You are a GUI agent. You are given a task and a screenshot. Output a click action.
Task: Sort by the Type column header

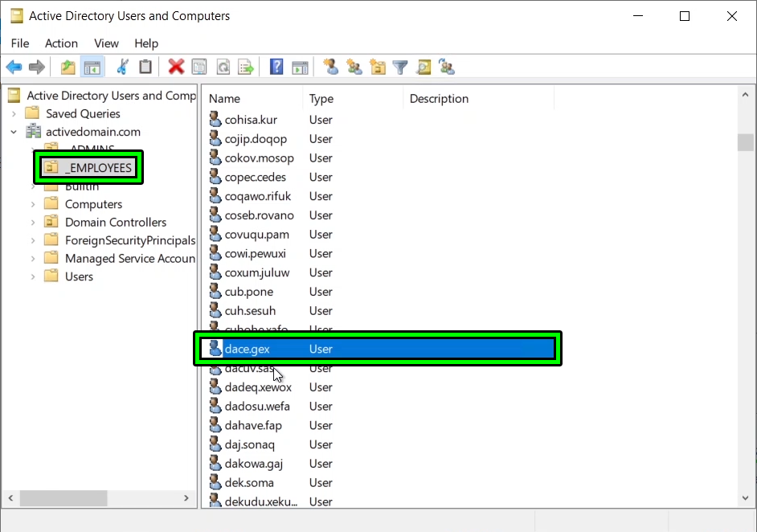(321, 98)
